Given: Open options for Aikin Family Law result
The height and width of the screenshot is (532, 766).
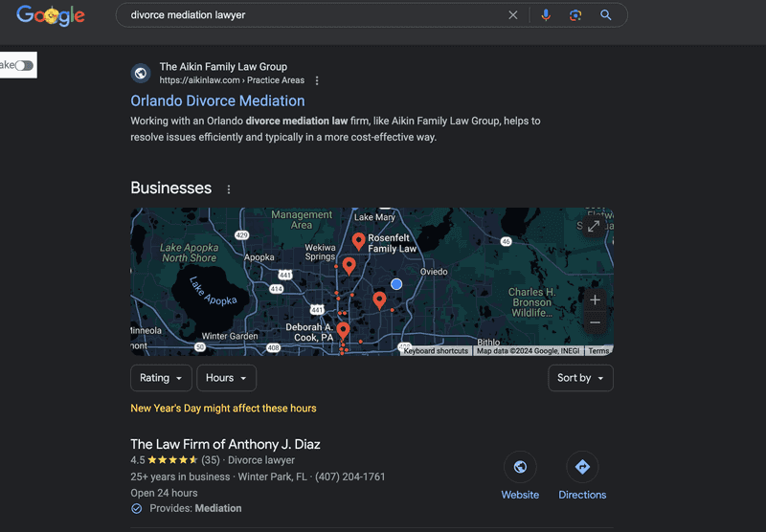Looking at the screenshot, I should pos(318,80).
